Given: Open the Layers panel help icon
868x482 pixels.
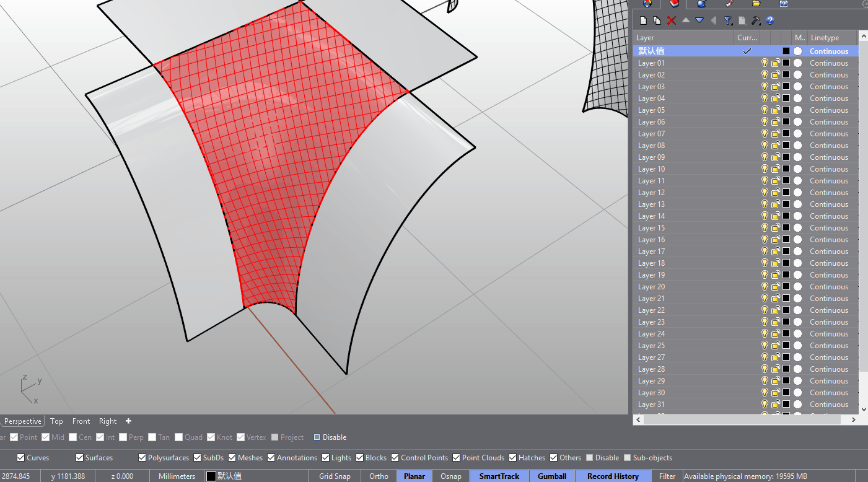Looking at the screenshot, I should pos(770,20).
